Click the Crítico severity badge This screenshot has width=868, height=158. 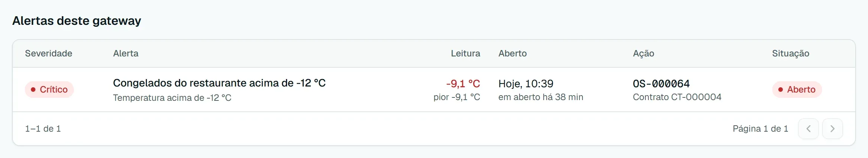tap(49, 90)
